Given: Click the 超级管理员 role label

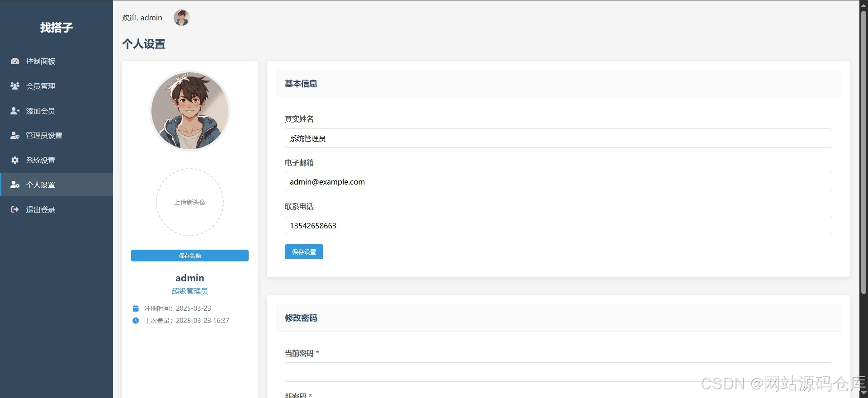Looking at the screenshot, I should pos(190,291).
